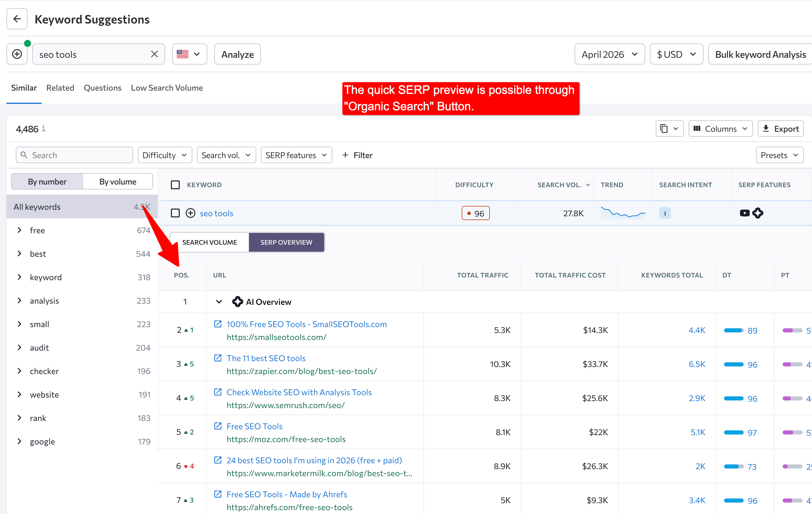Switch to the Related tab
The image size is (812, 514).
click(x=60, y=88)
